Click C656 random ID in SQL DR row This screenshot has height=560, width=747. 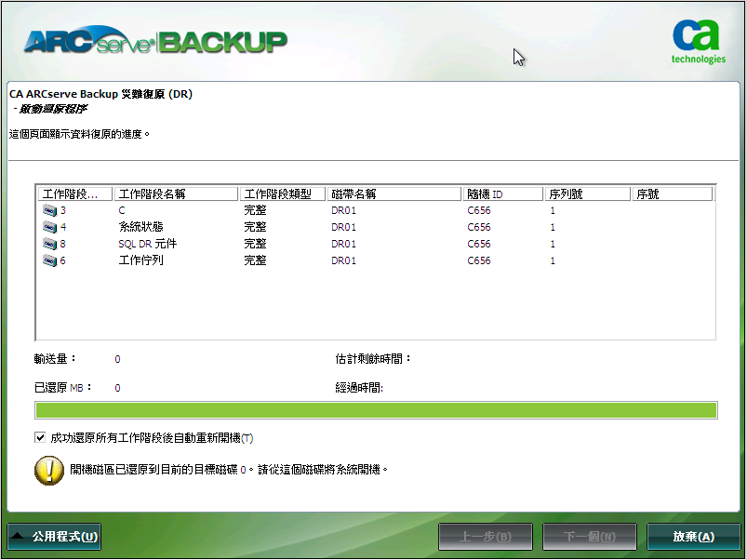(479, 244)
